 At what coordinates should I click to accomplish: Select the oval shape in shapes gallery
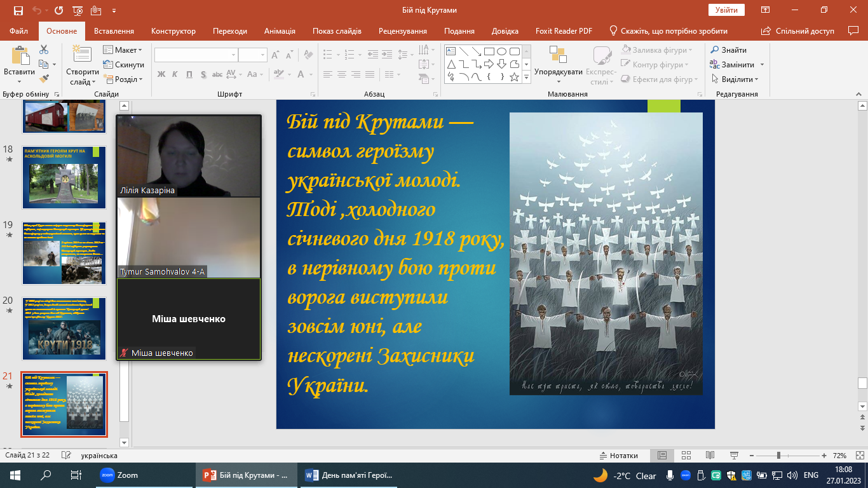point(502,51)
